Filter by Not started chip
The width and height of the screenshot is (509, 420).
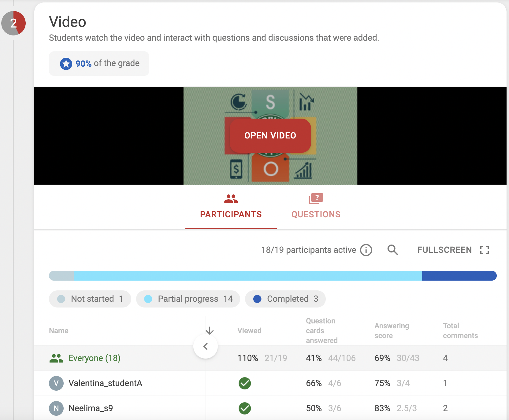[90, 299]
